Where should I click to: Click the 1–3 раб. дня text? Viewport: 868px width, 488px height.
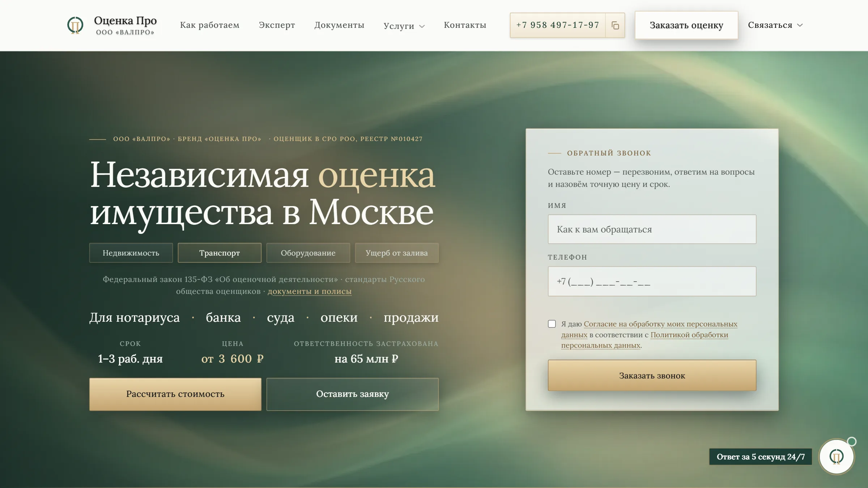[130, 359]
